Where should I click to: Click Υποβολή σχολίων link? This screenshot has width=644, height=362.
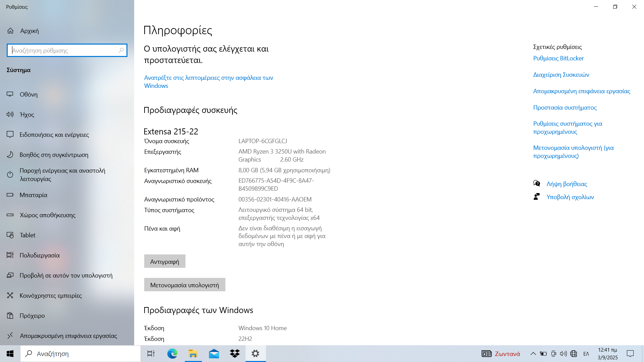(570, 197)
